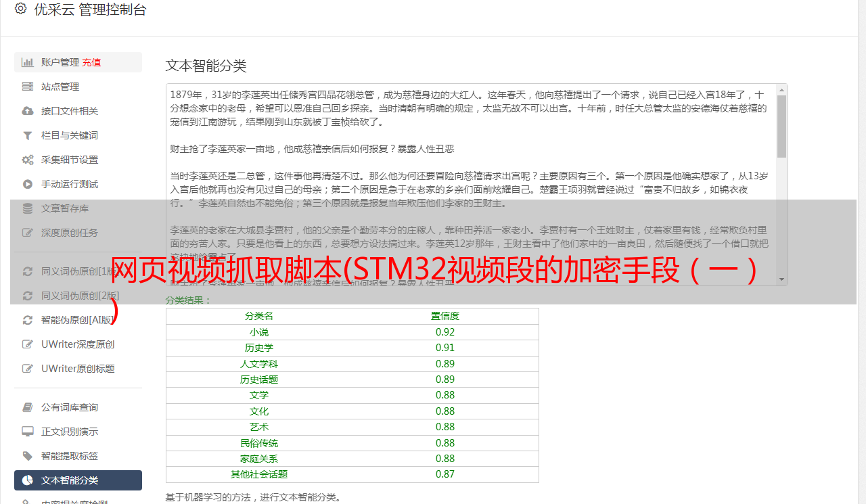The height and width of the screenshot is (504, 866).
Task: Click the database icon for 文章暂存库
Action: pyautogui.click(x=28, y=208)
